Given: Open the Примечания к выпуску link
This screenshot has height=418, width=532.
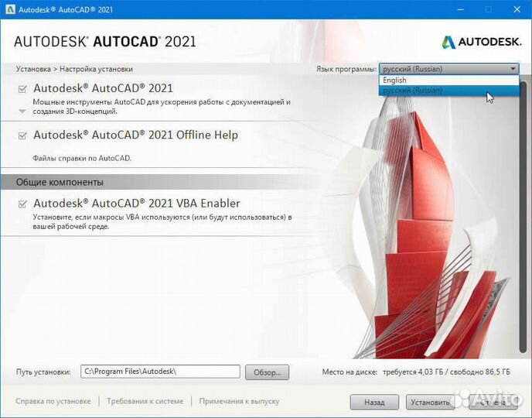Looking at the screenshot, I should (x=239, y=401).
